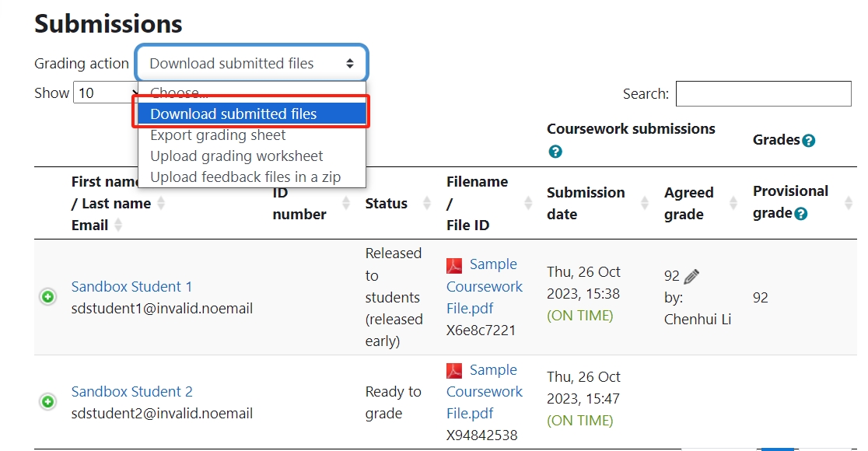The image size is (868, 451).
Task: Open Sample Coursework File.pdf for Student 2
Action: coord(484,391)
